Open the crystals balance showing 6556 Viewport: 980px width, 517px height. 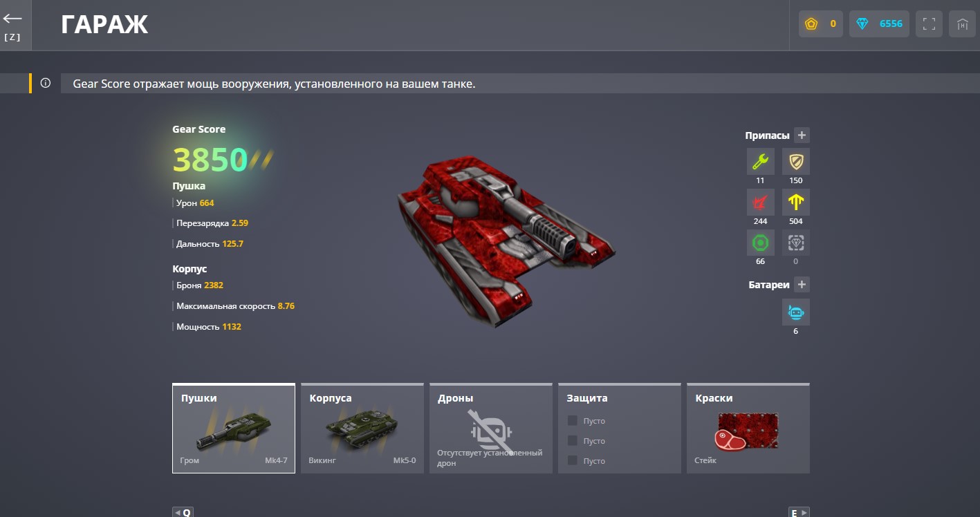[x=879, y=23]
